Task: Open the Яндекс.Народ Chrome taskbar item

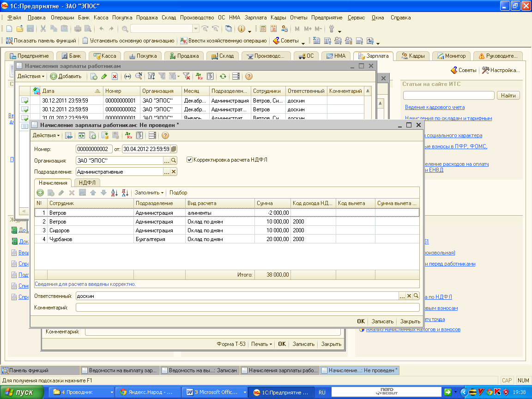Action: [147, 392]
